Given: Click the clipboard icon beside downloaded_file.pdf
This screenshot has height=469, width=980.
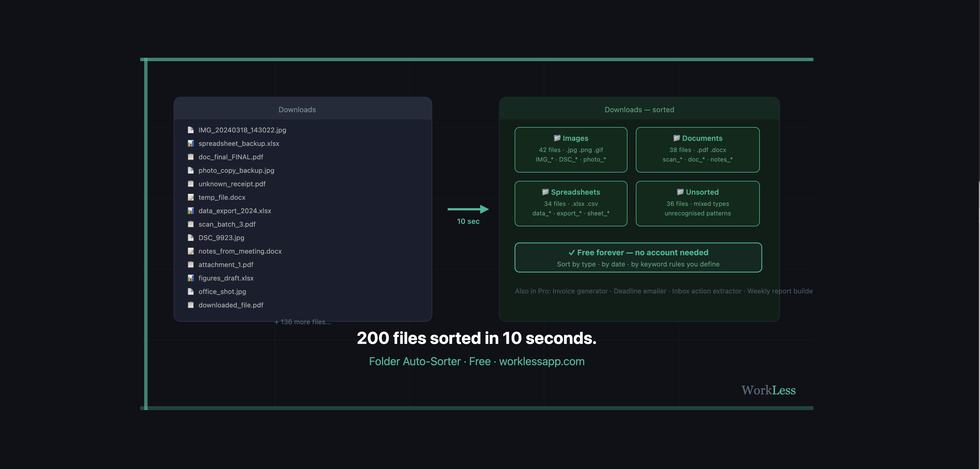Looking at the screenshot, I should [191, 305].
